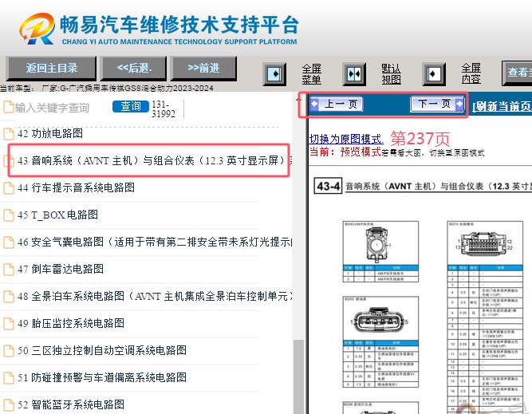Click the 全屏菜单 text label
This screenshot has width=532, height=414.
coord(312,74)
